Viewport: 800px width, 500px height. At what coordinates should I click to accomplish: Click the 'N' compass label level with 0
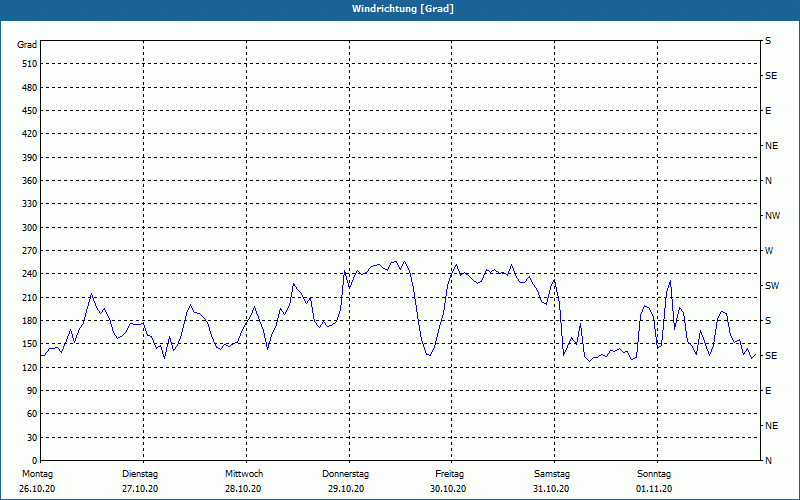[768, 461]
